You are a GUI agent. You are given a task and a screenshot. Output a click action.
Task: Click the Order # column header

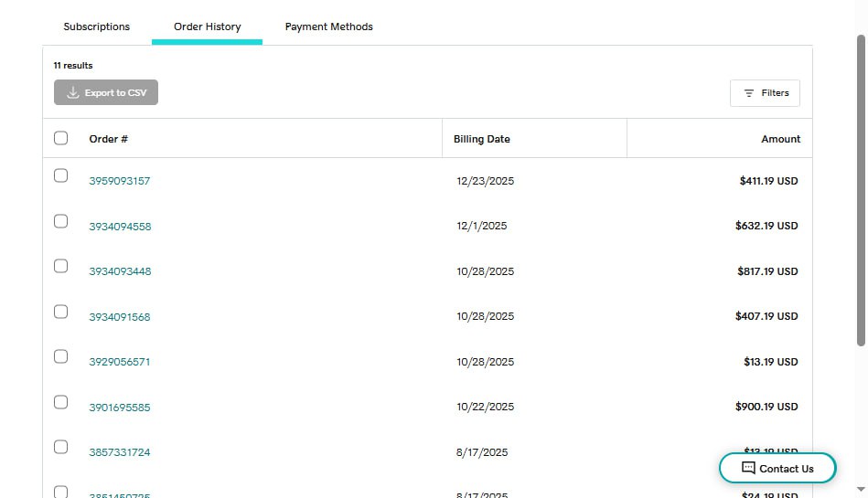click(108, 139)
